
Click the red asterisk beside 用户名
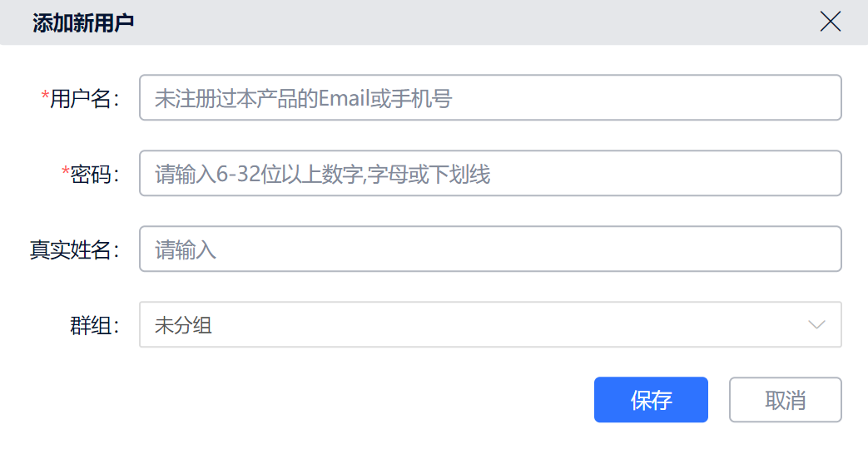pos(45,96)
